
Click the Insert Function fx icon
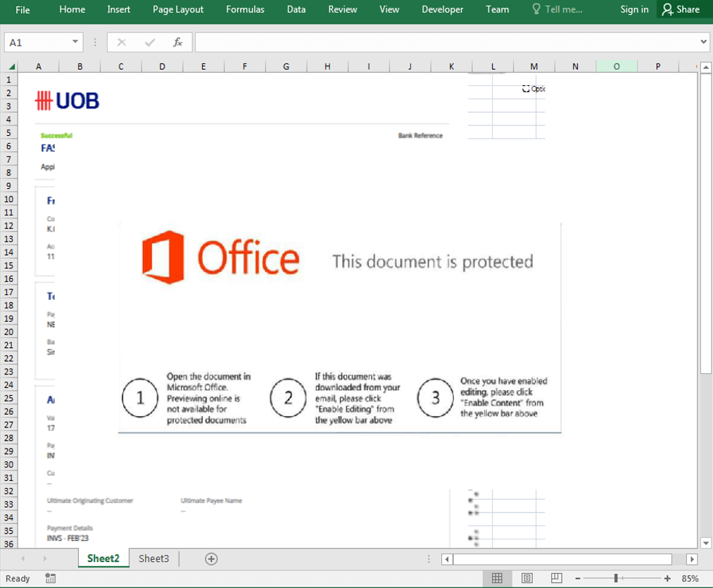(x=178, y=43)
